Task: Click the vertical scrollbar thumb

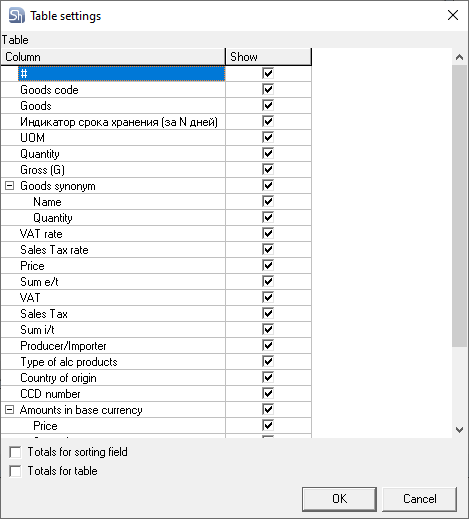Action: click(459, 206)
